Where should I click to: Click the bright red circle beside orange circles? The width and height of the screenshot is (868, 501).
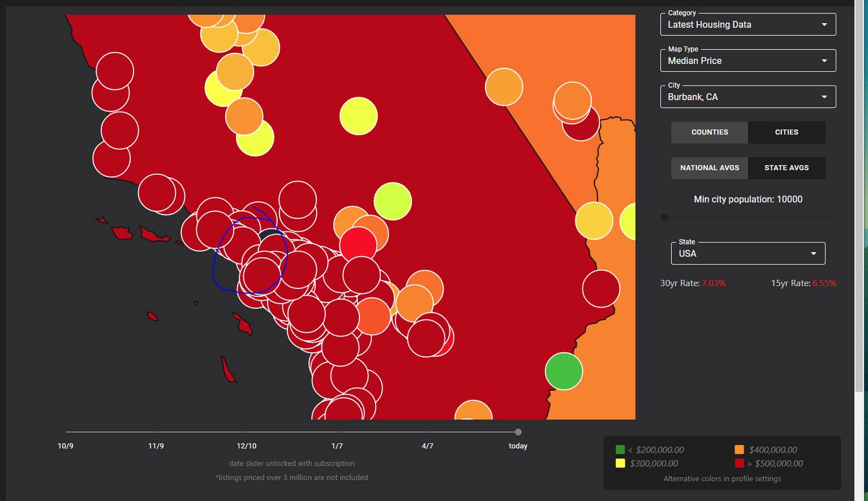pyautogui.click(x=358, y=244)
